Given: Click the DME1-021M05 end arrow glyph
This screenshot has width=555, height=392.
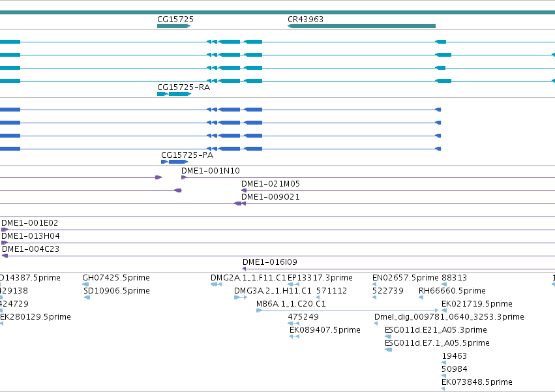Looking at the screenshot, I should point(244,190).
